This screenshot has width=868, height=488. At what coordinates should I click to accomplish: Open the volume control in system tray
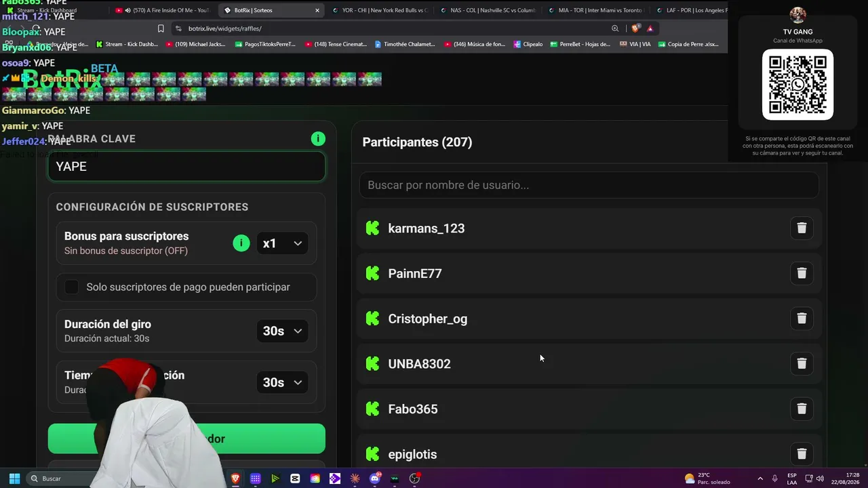click(819, 479)
